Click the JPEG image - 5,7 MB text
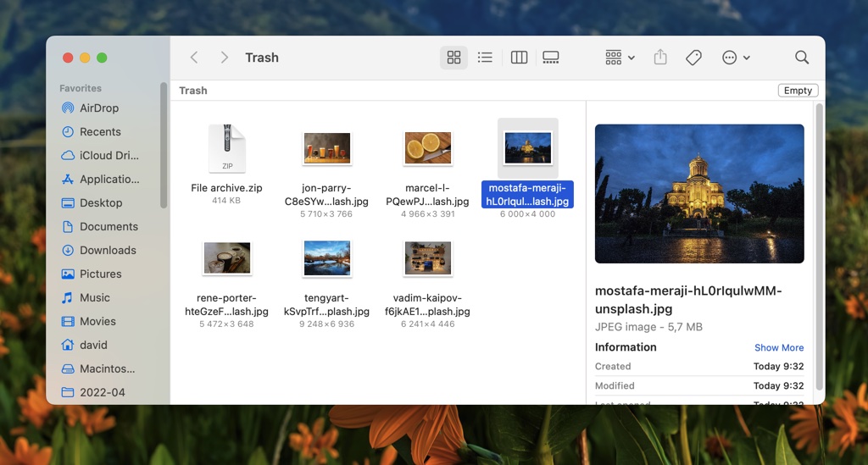Image resolution: width=868 pixels, height=465 pixels. point(648,327)
